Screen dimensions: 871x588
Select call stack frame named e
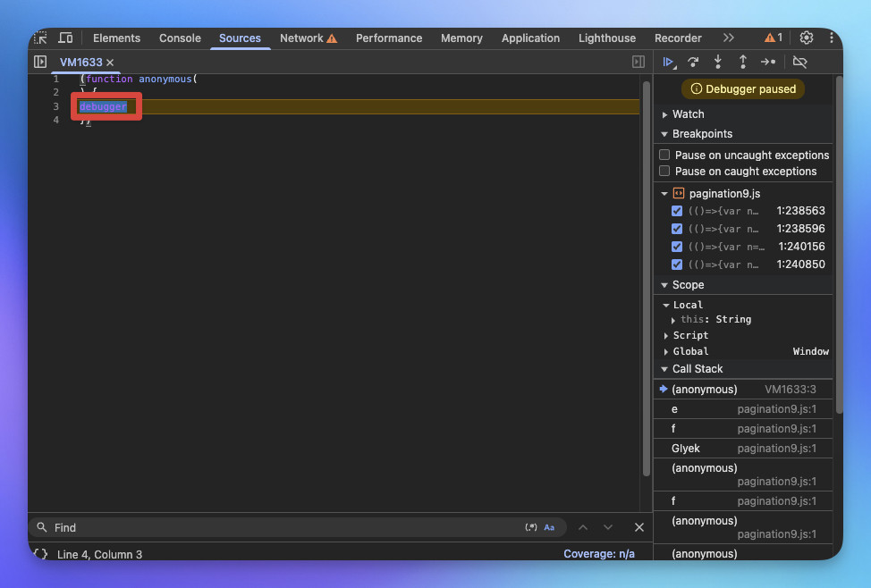pyautogui.click(x=743, y=409)
